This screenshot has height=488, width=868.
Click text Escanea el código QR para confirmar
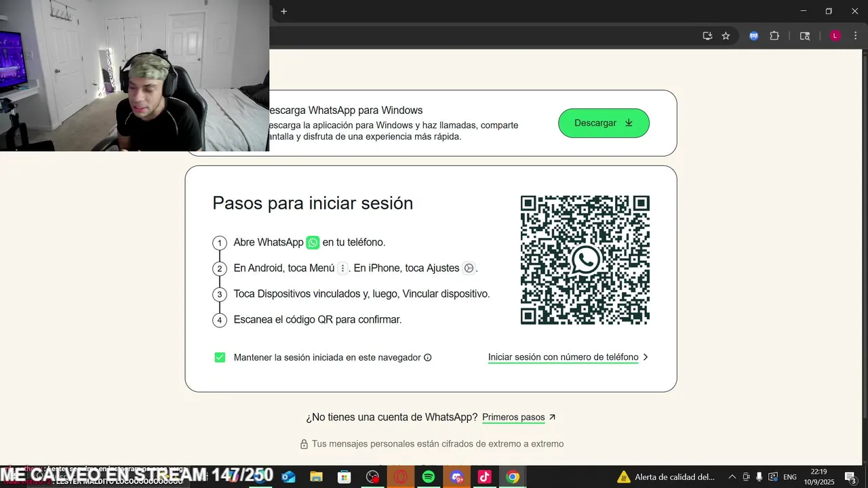tap(317, 319)
